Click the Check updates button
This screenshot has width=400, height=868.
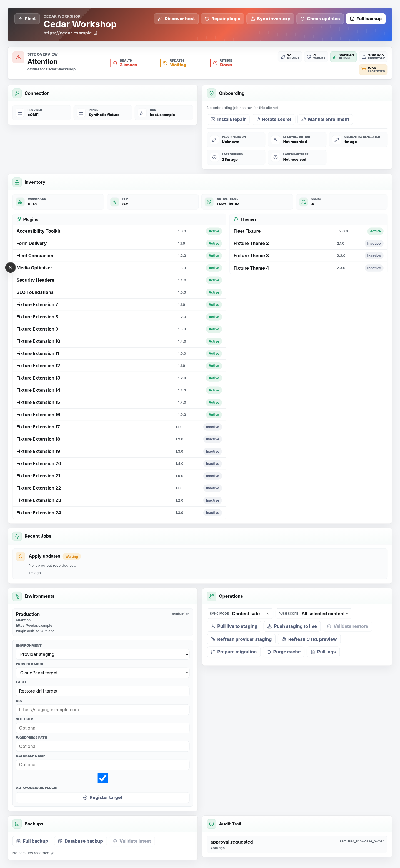320,19
